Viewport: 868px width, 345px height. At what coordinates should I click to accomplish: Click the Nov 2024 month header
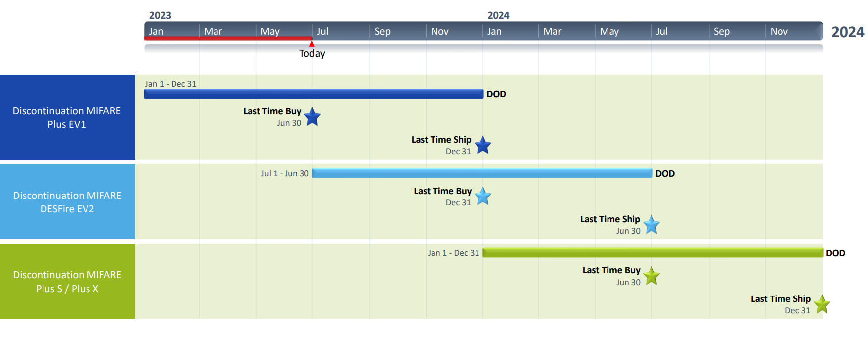779,31
